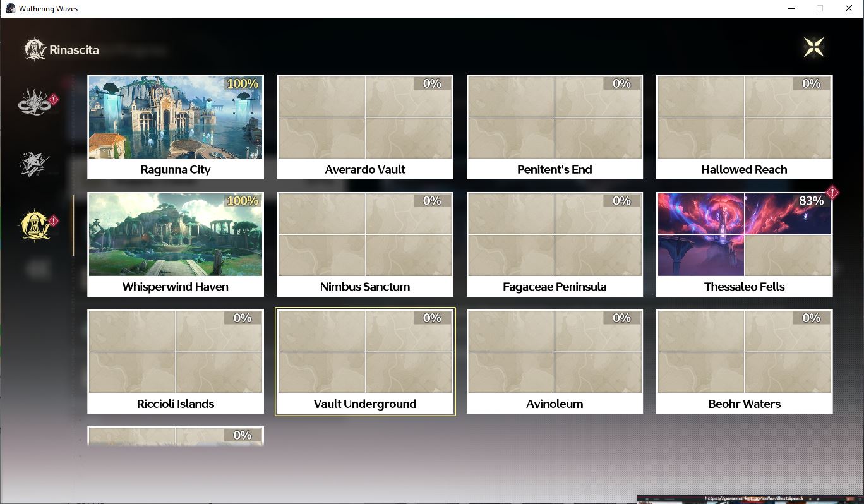864x504 pixels.
Task: Select the second star-shaped region emblem
Action: [x=34, y=164]
